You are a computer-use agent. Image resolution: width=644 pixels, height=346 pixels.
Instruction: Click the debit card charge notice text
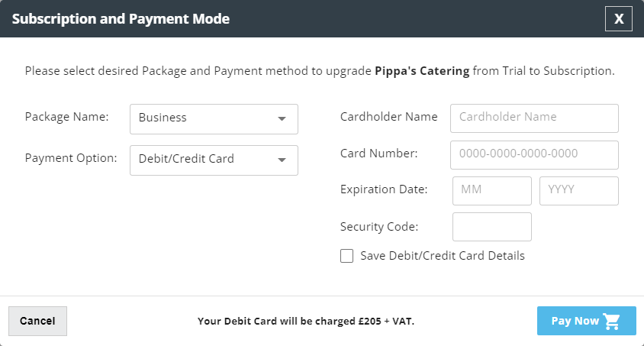tap(306, 321)
